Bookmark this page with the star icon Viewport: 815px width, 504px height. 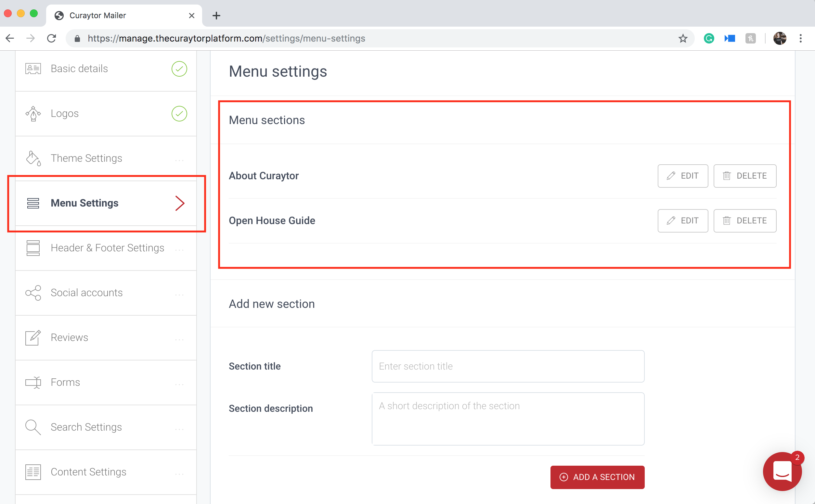pos(683,38)
